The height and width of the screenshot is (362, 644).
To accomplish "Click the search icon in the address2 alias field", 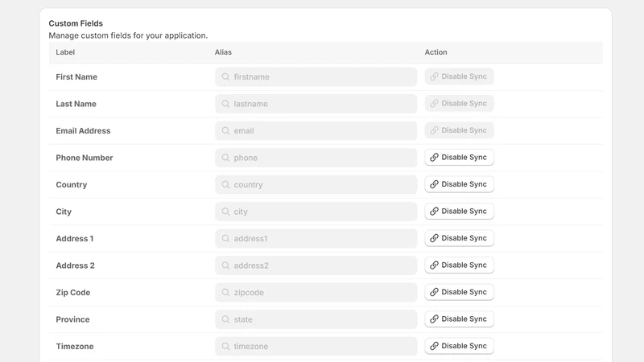I will coord(225,265).
